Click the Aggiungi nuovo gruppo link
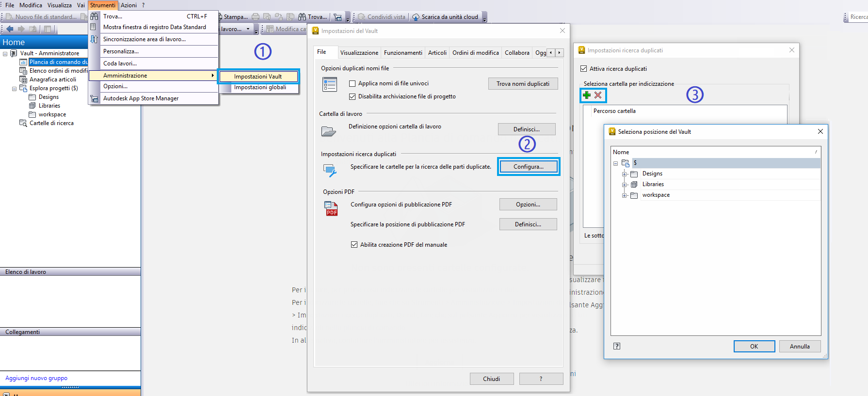The width and height of the screenshot is (868, 396). pyautogui.click(x=36, y=378)
